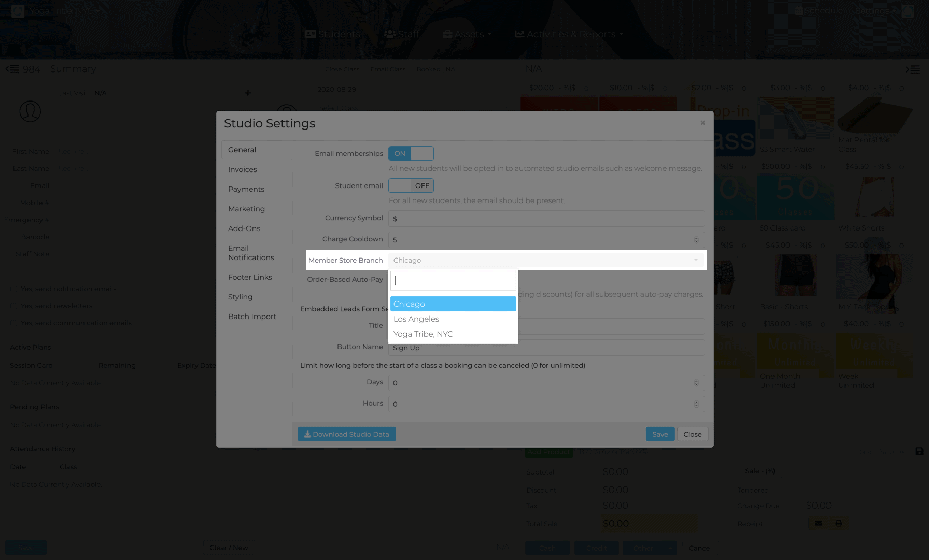
Task: Turn off Email memberships toggle
Action: pyautogui.click(x=411, y=153)
